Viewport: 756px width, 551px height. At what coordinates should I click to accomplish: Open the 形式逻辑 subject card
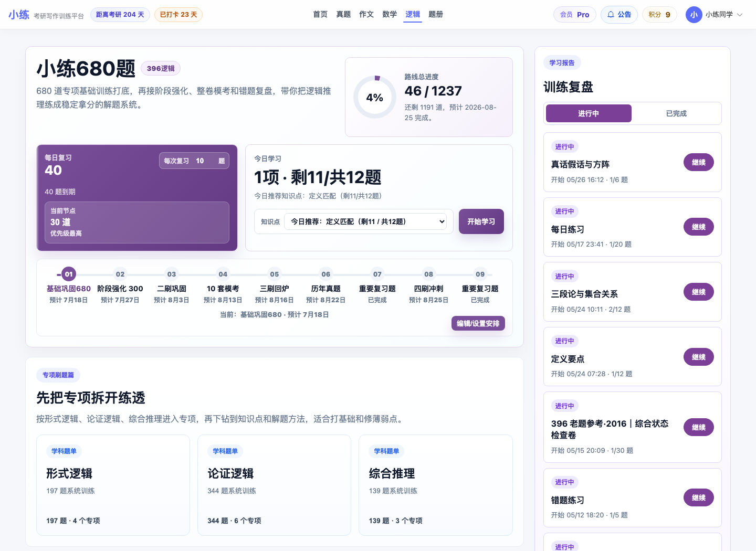point(113,485)
